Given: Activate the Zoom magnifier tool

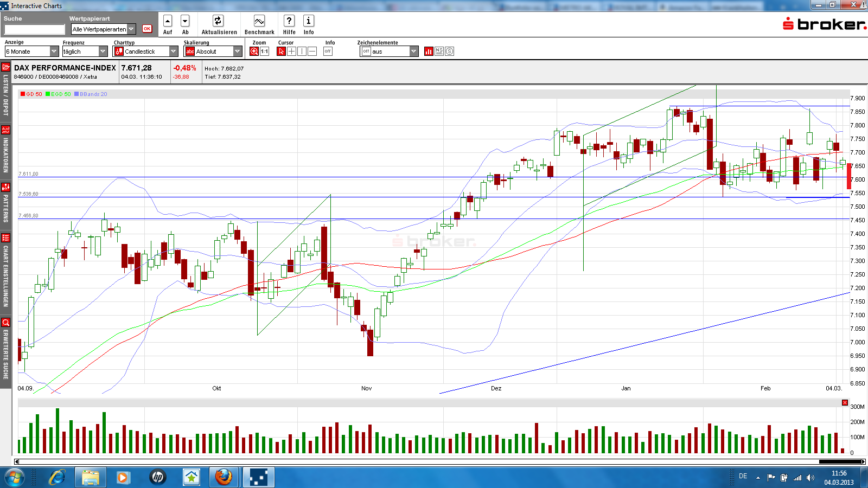Looking at the screenshot, I should pyautogui.click(x=254, y=52).
